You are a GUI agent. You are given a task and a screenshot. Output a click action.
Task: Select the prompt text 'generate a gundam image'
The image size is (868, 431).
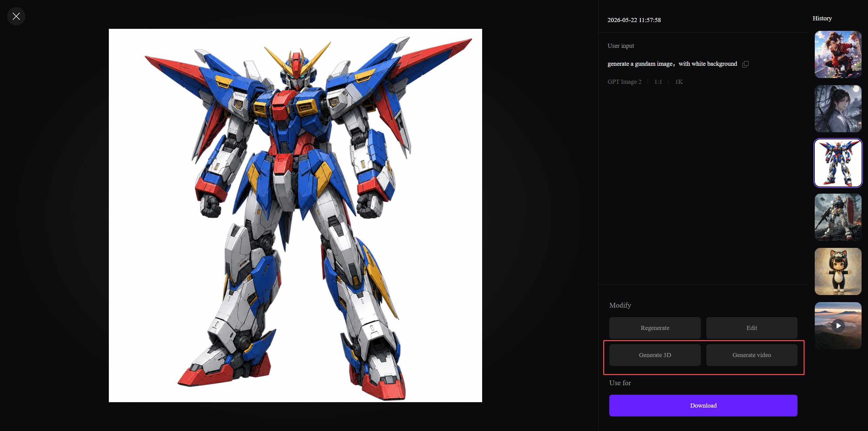point(640,64)
